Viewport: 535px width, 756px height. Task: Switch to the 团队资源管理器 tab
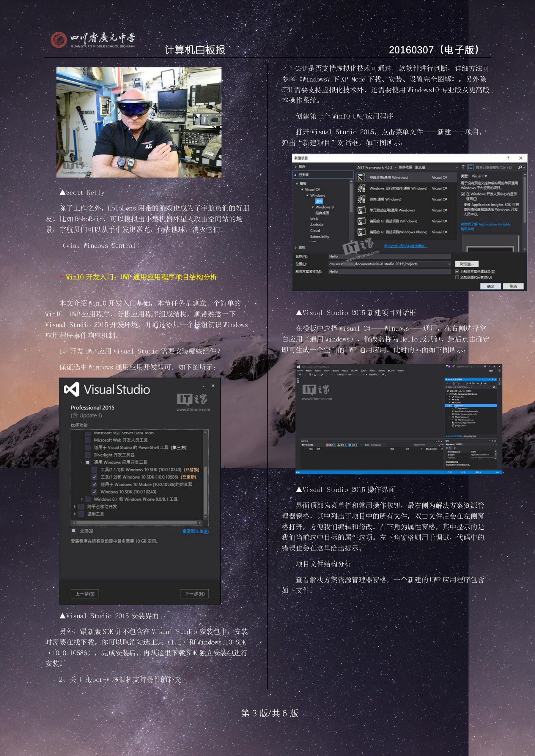(x=470, y=436)
